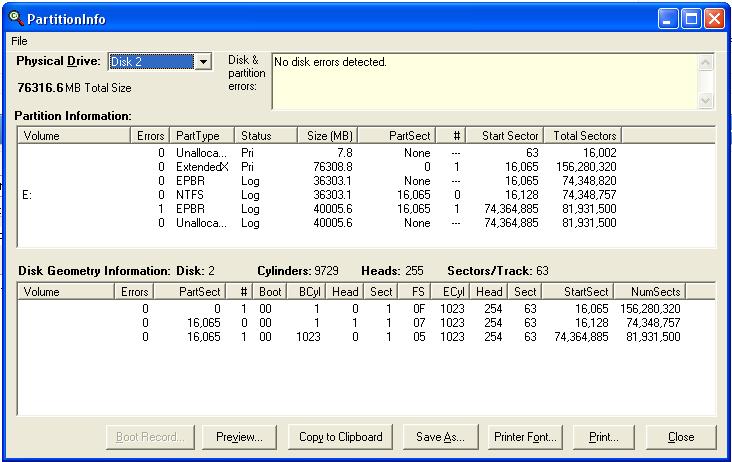Click the Close button at bottom
The width and height of the screenshot is (732, 462).
click(681, 437)
